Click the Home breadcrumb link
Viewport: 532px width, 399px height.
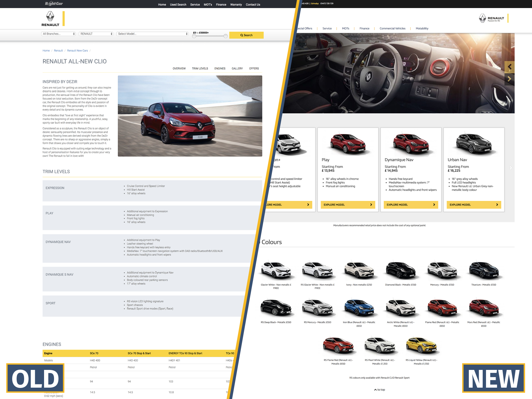point(46,51)
